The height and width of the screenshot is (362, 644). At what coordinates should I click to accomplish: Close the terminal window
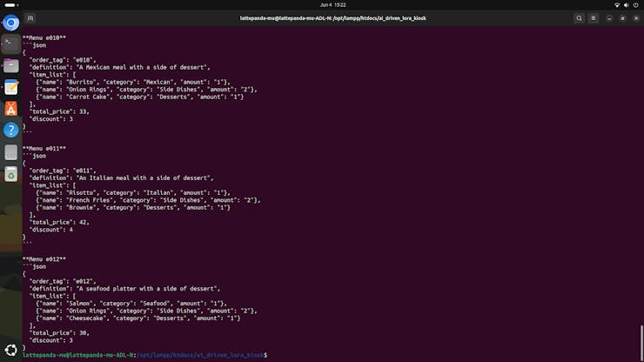point(636,18)
